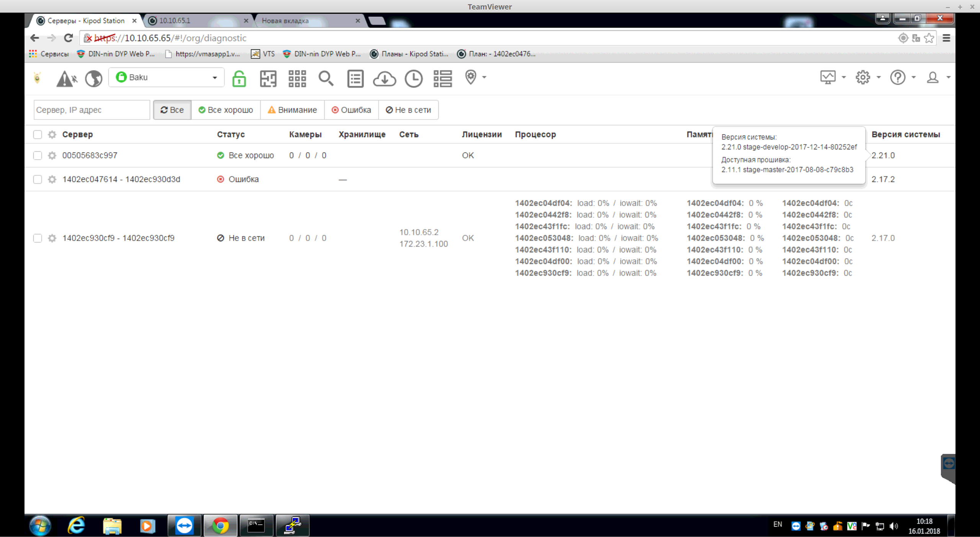Click the map pin location icon
The height and width of the screenshot is (537, 980).
click(x=470, y=77)
